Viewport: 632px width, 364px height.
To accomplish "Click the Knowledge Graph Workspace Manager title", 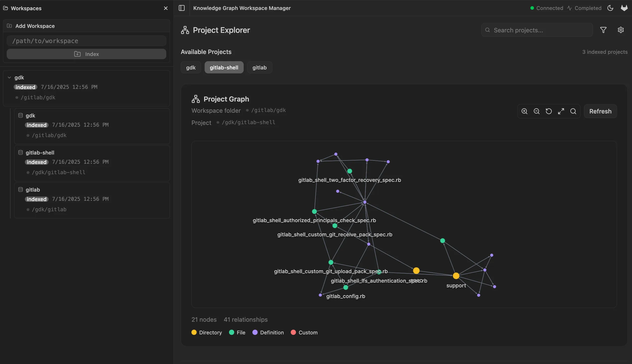I will pyautogui.click(x=242, y=8).
